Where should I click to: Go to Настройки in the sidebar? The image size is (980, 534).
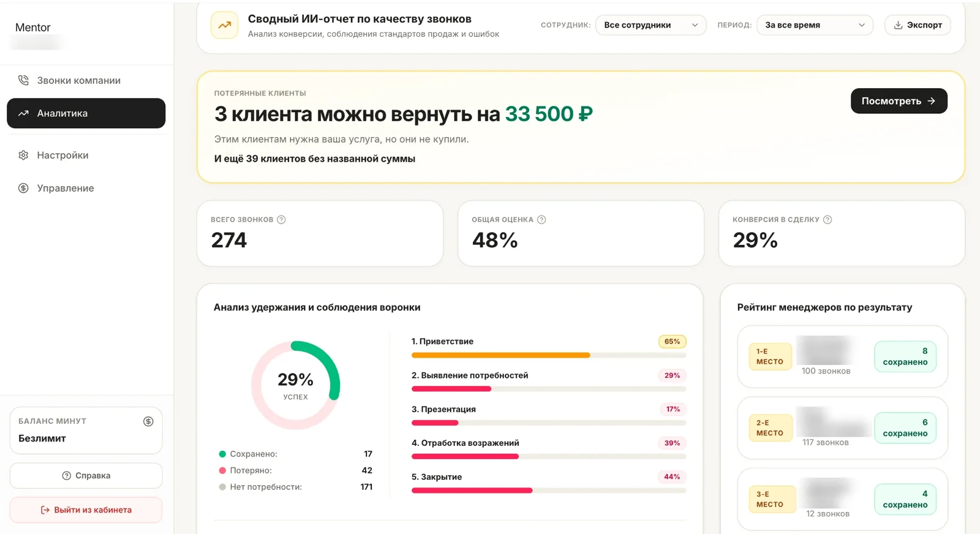pos(86,155)
